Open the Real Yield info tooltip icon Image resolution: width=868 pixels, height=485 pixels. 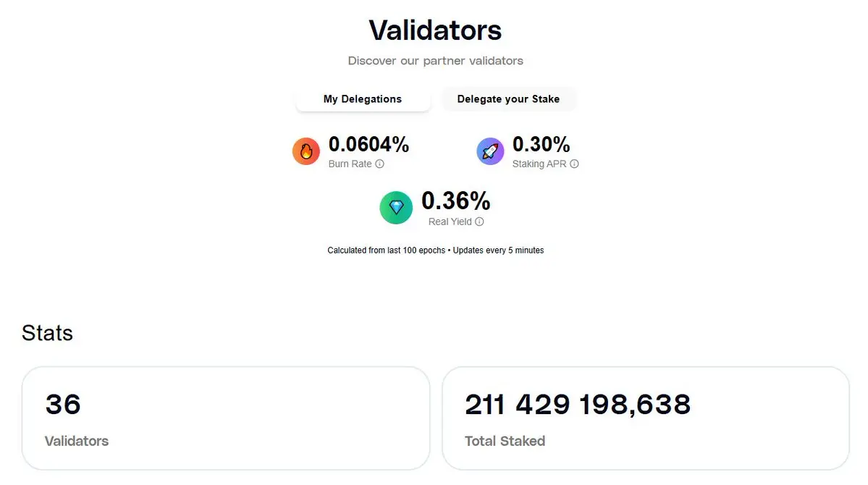479,222
